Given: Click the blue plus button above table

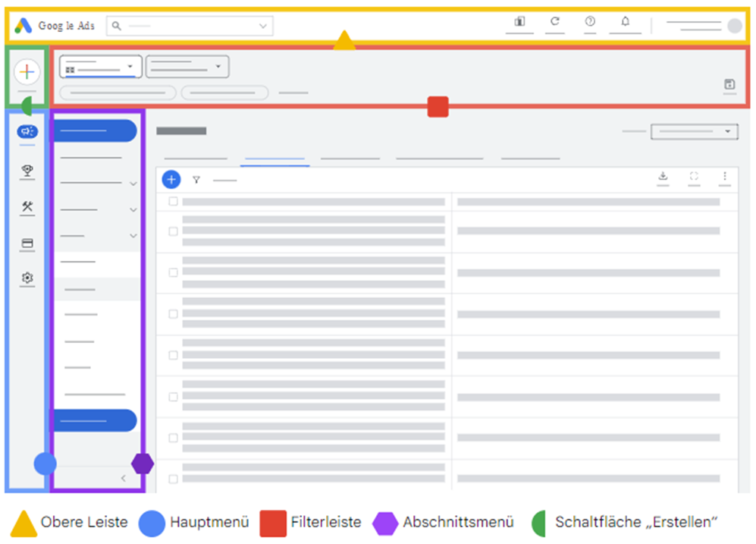Looking at the screenshot, I should 171,180.
